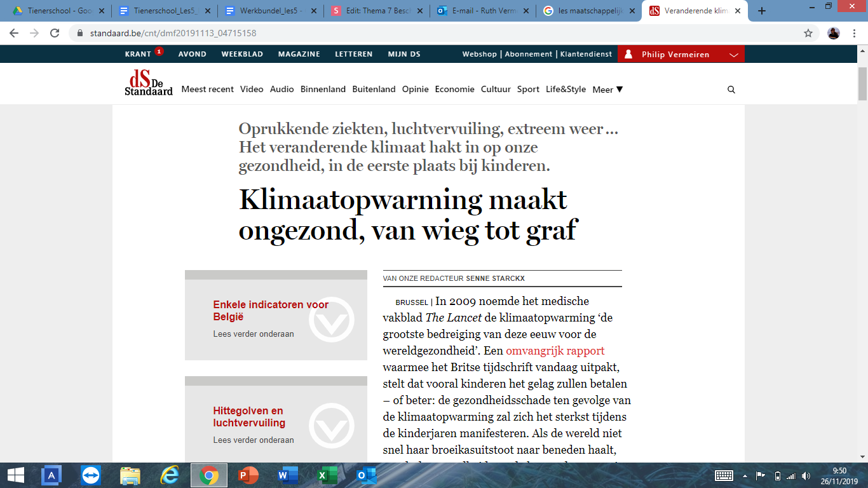Go to Meest recent
The image size is (868, 488).
tap(208, 90)
